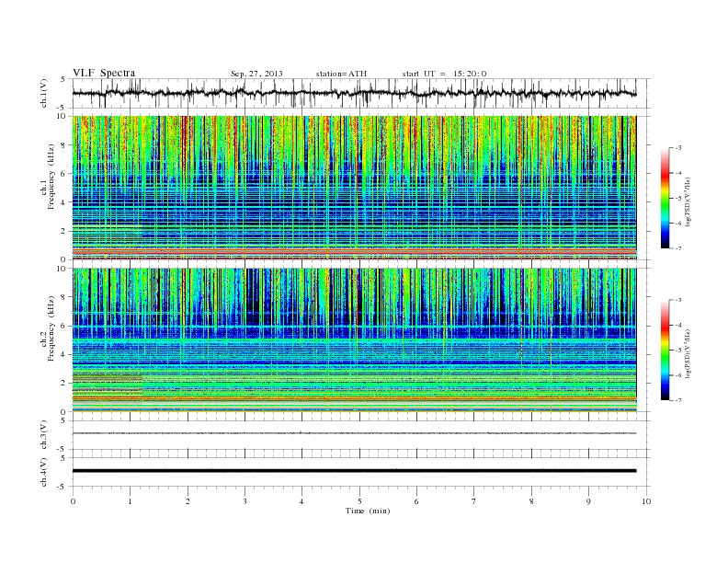Click time axis tick label "1"
This screenshot has width=728, height=563.
coord(130,501)
